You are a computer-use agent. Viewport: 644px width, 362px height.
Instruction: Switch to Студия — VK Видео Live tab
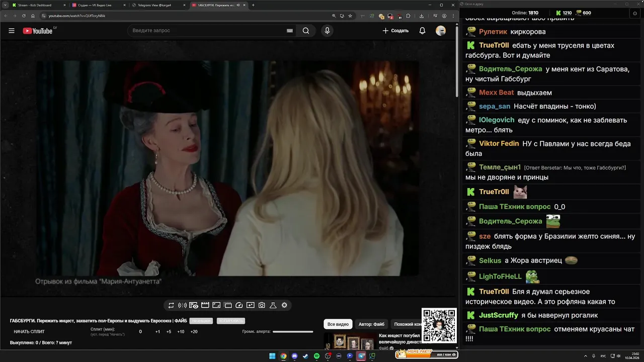click(x=98, y=5)
